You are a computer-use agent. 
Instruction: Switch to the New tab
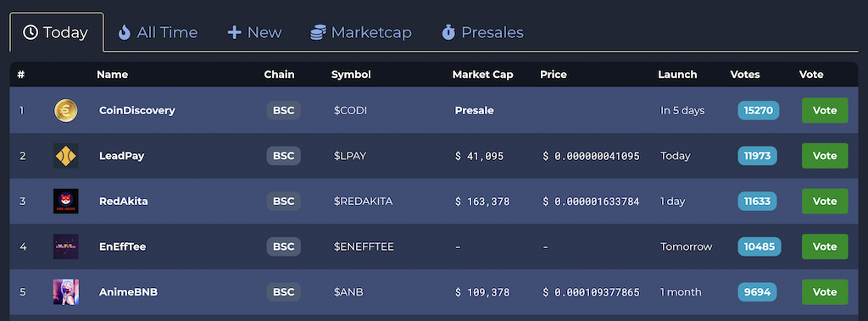[x=254, y=33]
